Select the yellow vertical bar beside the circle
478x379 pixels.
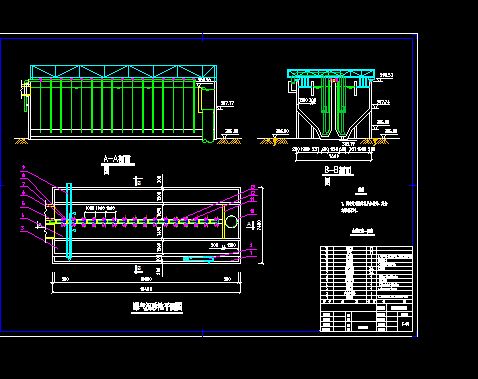pyautogui.click(x=223, y=222)
